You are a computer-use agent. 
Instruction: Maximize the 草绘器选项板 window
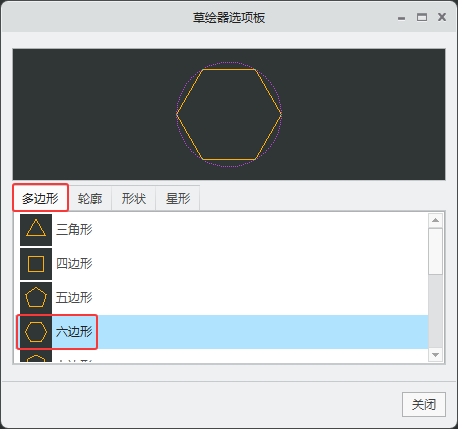point(422,17)
